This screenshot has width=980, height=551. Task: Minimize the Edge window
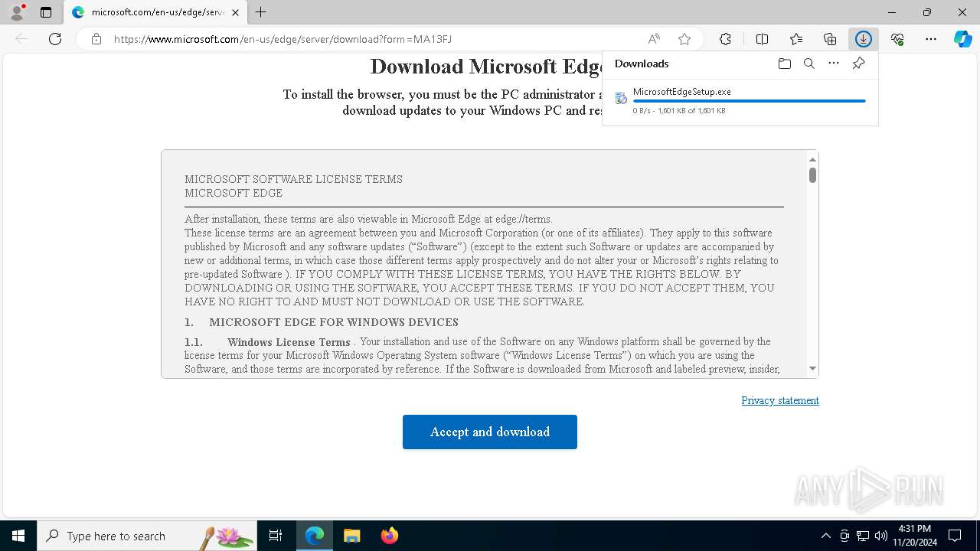click(x=892, y=12)
